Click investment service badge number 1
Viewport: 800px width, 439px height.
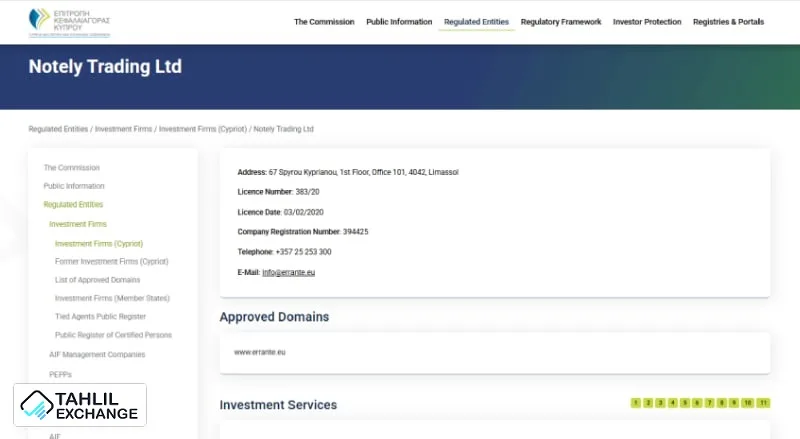coord(635,403)
